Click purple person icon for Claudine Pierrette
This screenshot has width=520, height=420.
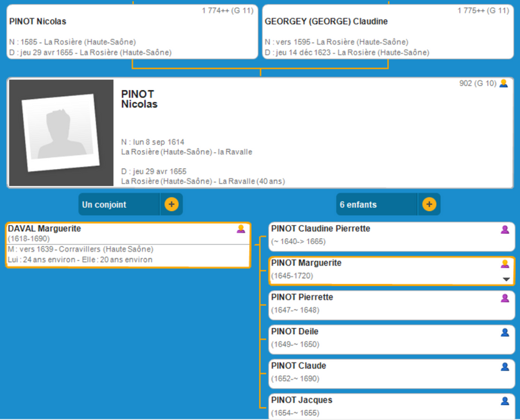coord(504,229)
